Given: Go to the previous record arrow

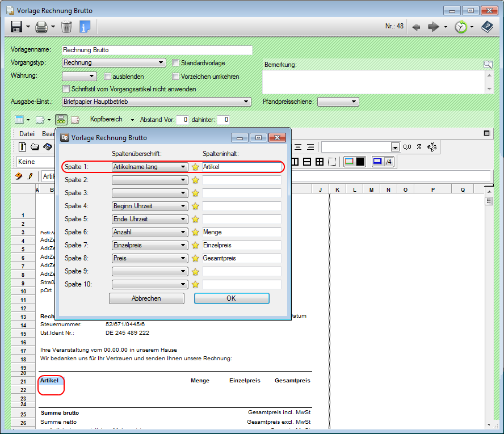Looking at the screenshot, I should (416, 27).
